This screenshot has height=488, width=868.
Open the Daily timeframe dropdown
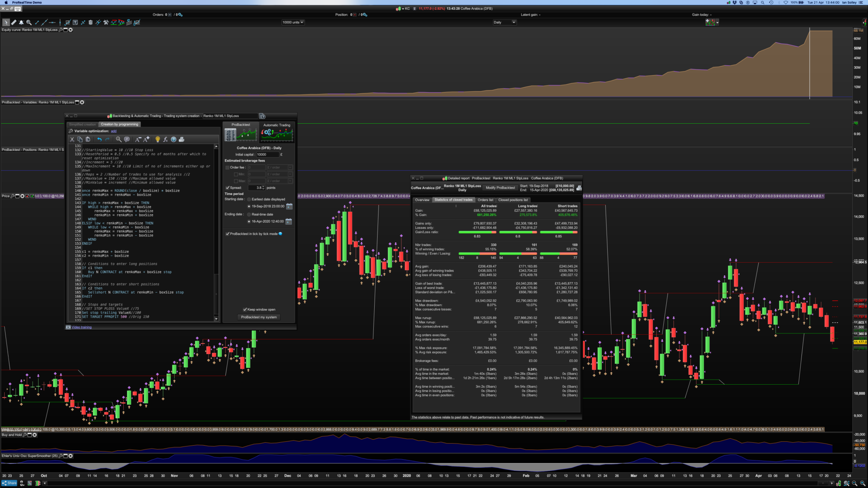point(504,22)
